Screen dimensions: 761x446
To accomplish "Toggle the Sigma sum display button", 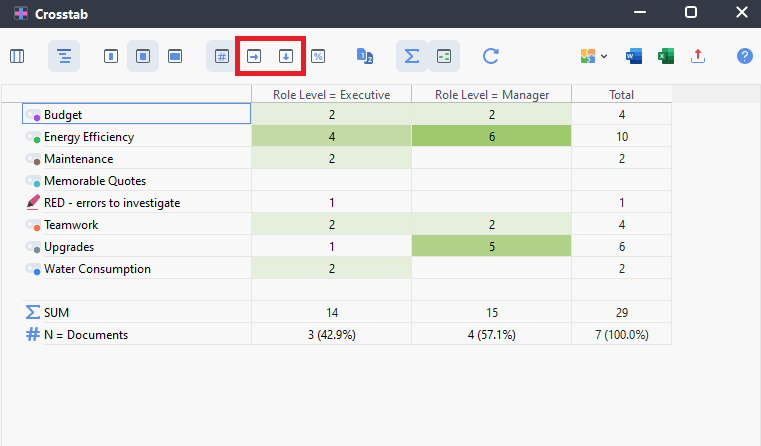I will 412,56.
